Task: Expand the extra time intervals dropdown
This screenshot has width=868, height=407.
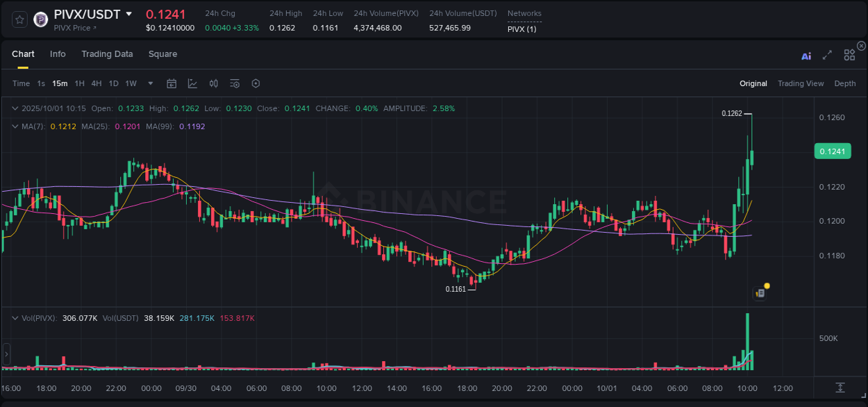Action: point(149,83)
